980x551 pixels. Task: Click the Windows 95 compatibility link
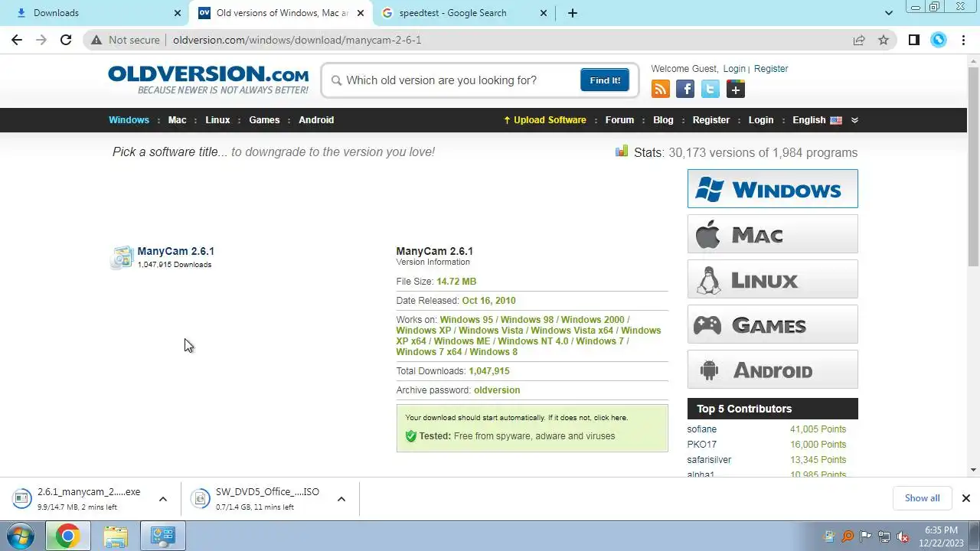pos(466,320)
